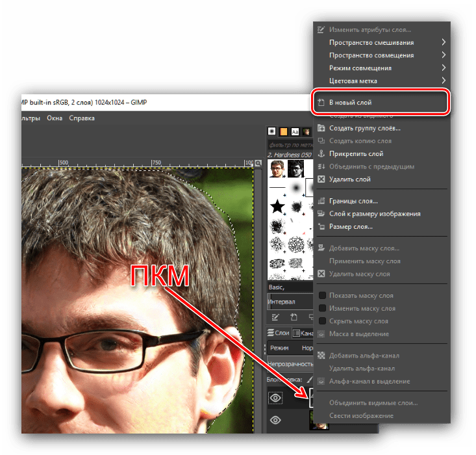
Task: Click the icon beside 'Слой к размеру изображения'
Action: pyautogui.click(x=321, y=214)
